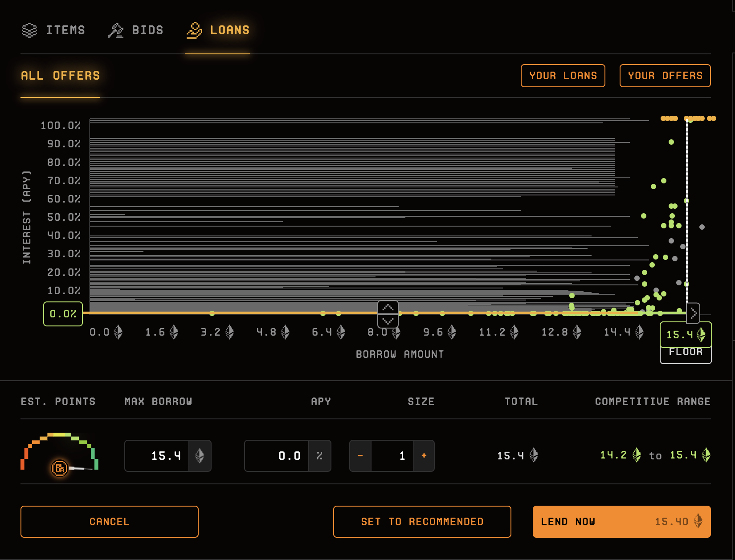Click the Loans hand-coin icon

pos(194,30)
